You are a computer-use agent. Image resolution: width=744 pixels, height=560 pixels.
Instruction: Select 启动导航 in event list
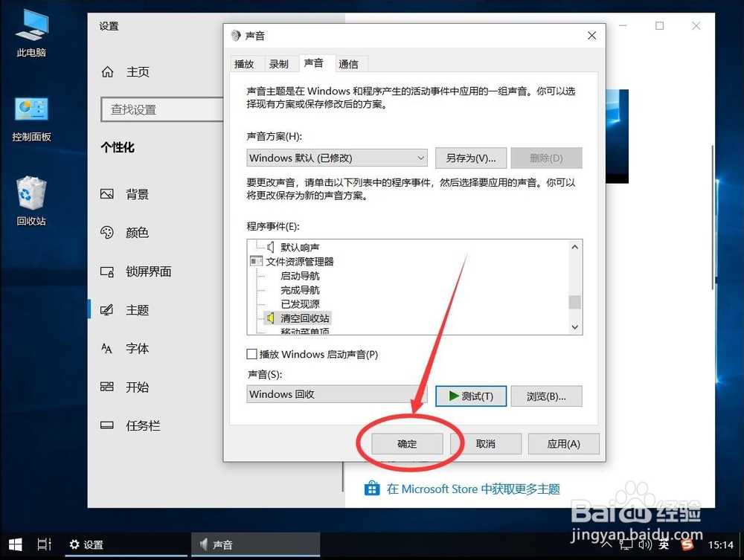click(300, 275)
